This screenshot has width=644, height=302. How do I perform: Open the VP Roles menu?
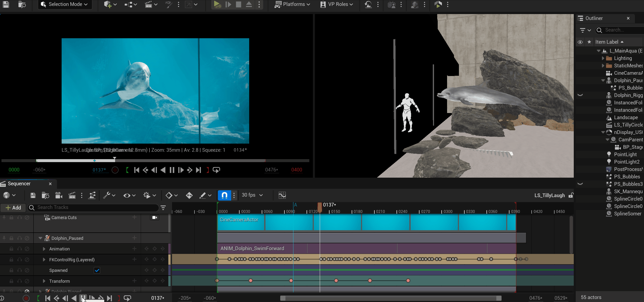point(337,4)
